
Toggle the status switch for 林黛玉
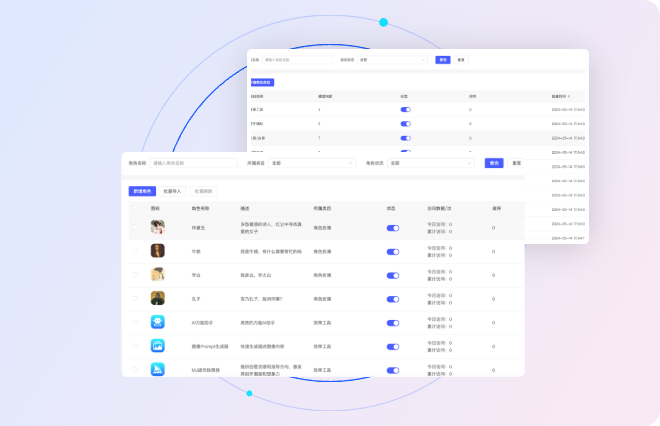392,228
